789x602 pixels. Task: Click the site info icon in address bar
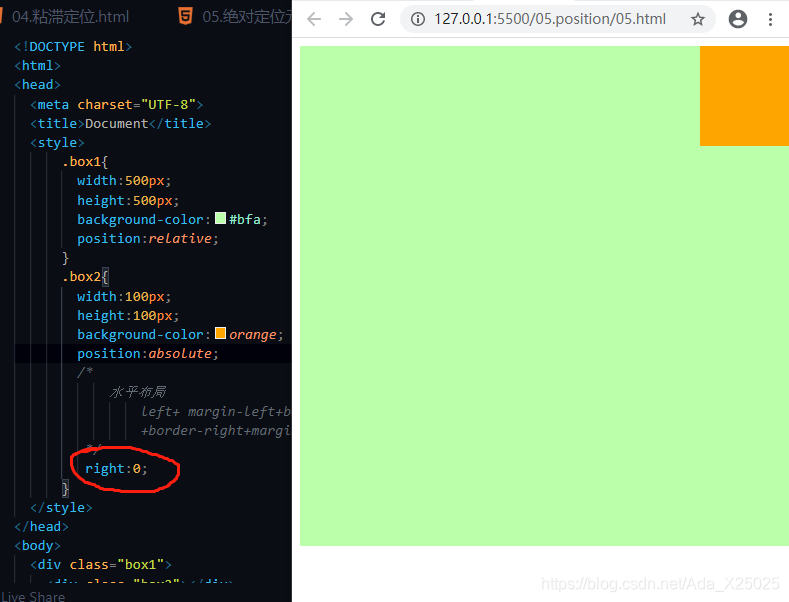coord(418,19)
